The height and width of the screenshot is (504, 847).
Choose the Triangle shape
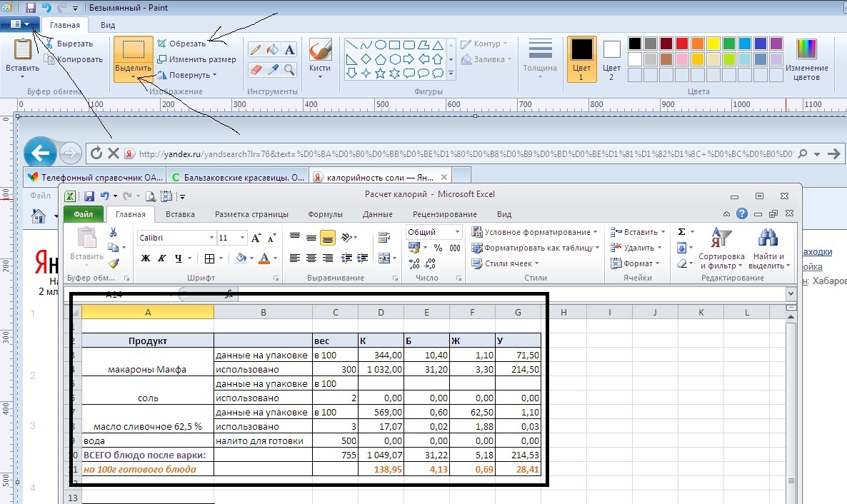(x=438, y=45)
